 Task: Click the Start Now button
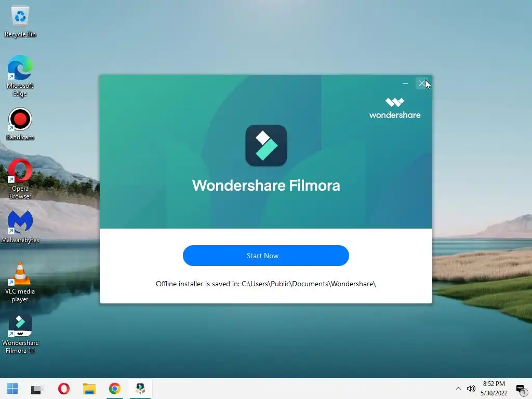point(265,256)
